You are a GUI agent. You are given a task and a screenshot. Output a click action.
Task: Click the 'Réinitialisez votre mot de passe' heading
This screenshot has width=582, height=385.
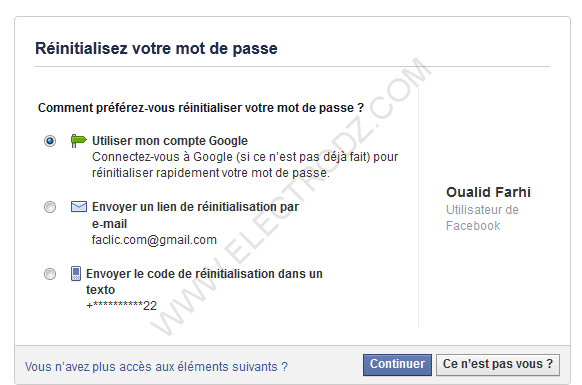[156, 49]
